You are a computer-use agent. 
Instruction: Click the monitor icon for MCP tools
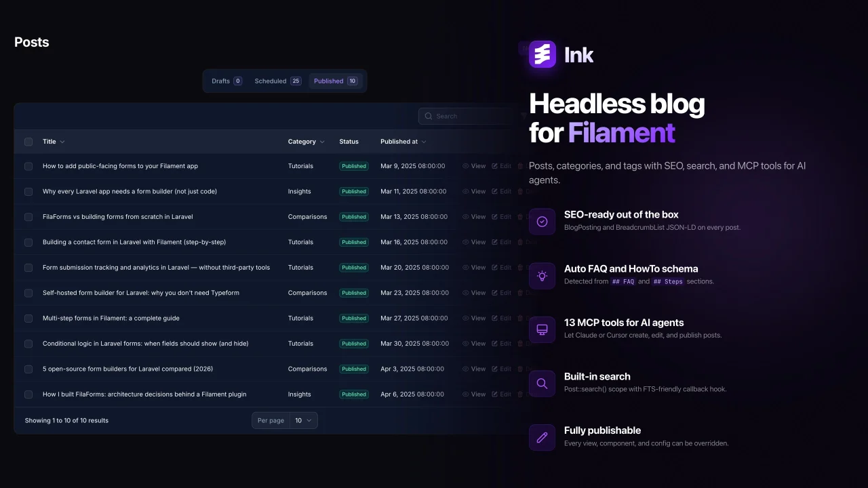click(542, 329)
